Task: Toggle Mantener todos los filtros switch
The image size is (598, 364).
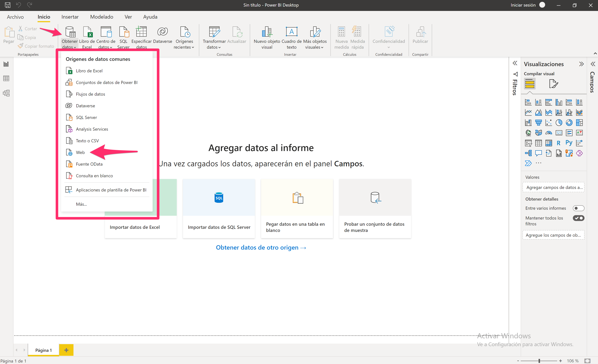Action: coord(578,218)
